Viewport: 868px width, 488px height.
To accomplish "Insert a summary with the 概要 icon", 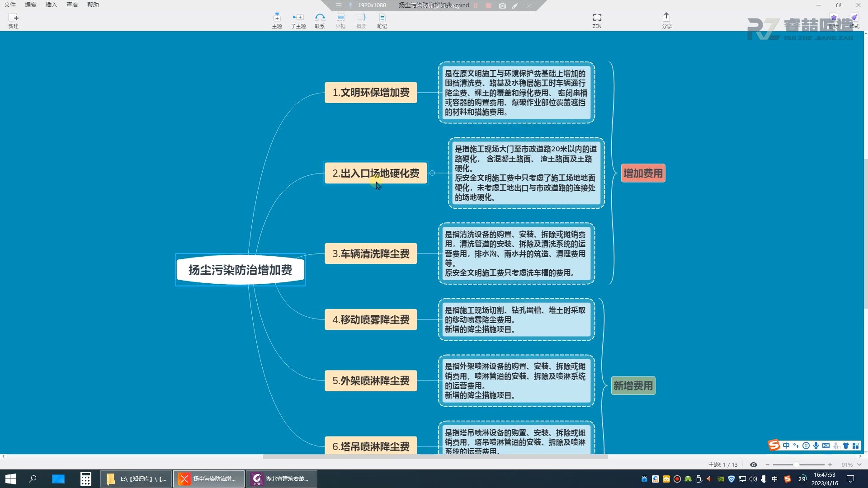I will tap(361, 20).
